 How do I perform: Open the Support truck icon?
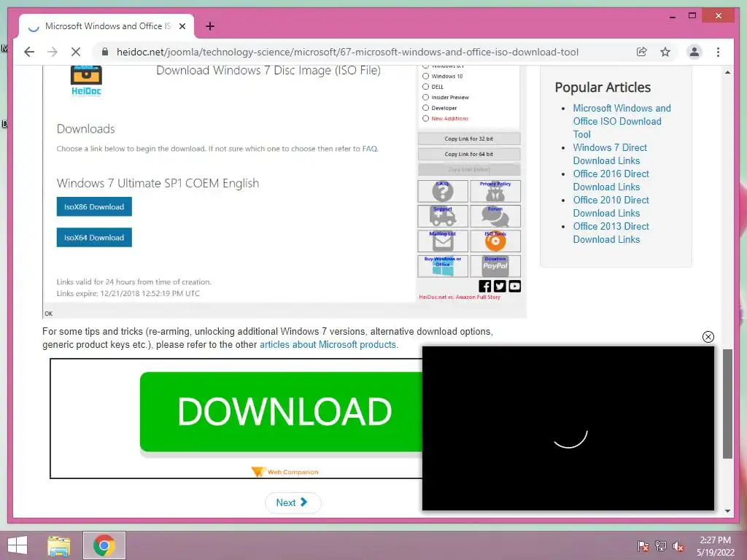click(x=443, y=216)
